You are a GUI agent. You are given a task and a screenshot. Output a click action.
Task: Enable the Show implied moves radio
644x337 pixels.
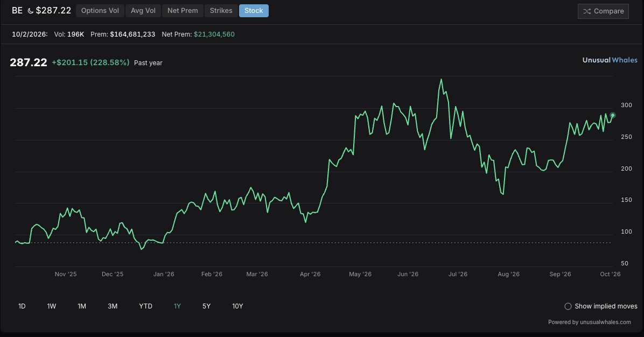568,306
